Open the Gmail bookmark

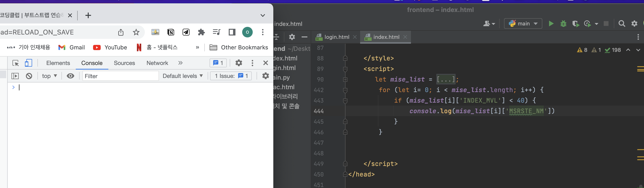[72, 47]
